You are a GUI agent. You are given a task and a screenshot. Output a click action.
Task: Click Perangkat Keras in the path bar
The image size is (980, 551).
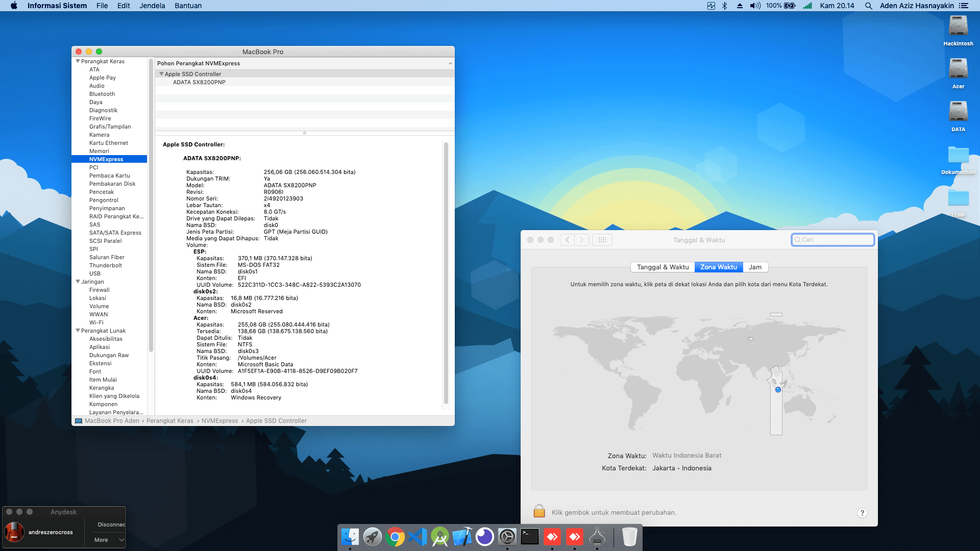pos(170,421)
